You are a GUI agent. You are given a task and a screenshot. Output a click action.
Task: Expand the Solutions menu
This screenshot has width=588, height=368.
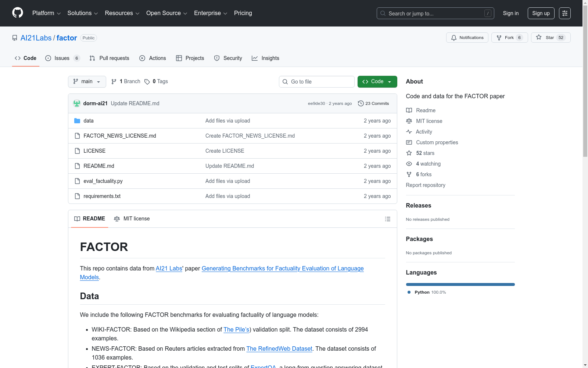click(83, 13)
